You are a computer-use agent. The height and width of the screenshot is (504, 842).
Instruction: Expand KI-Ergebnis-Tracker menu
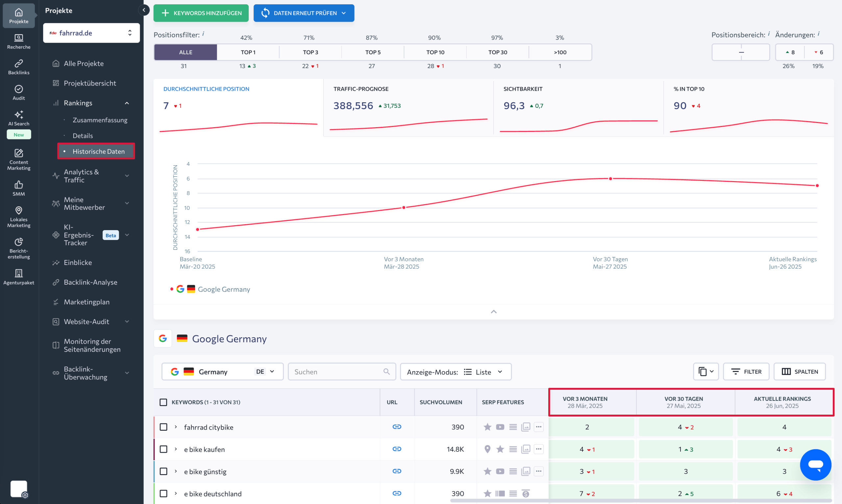(x=127, y=235)
